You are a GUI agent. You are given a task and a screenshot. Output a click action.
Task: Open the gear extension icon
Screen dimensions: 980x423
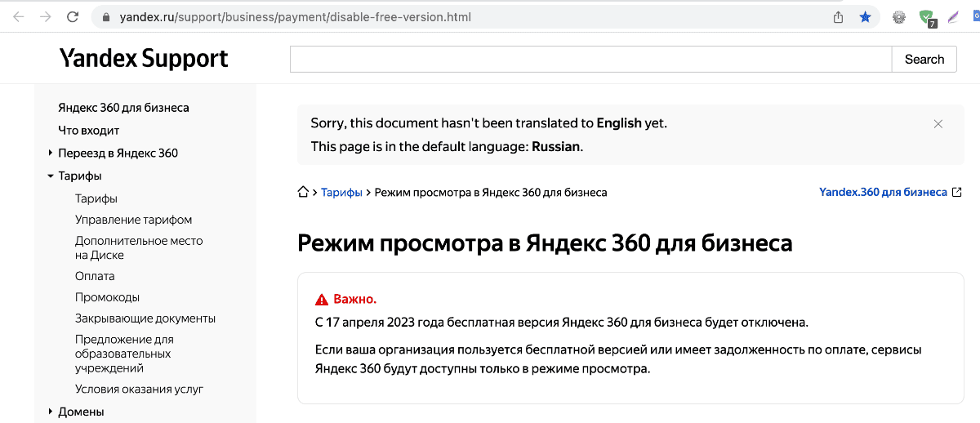898,16
